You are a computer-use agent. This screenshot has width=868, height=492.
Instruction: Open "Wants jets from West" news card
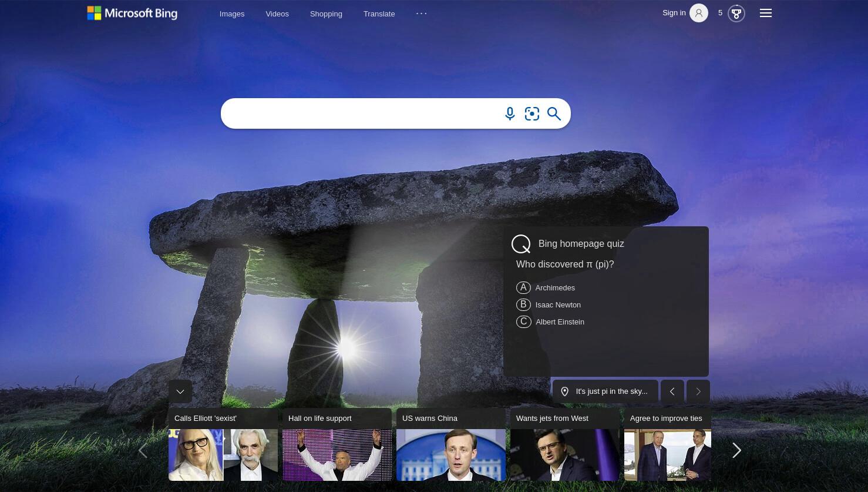565,444
